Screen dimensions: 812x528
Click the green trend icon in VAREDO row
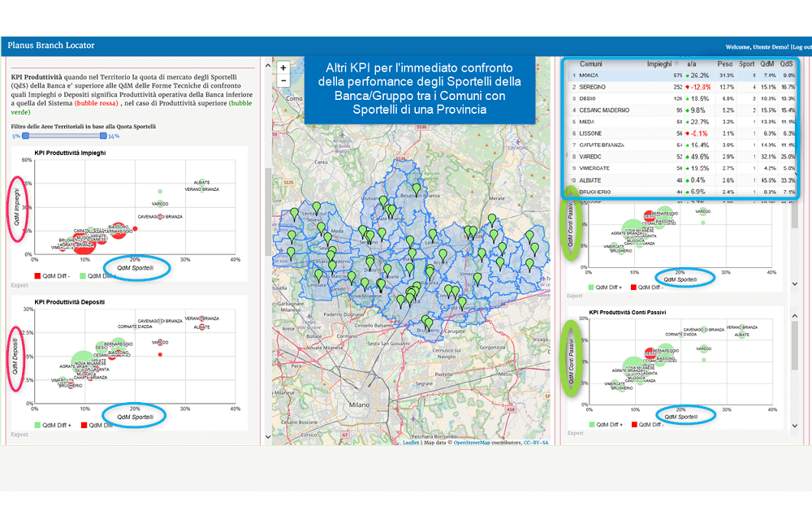(687, 157)
